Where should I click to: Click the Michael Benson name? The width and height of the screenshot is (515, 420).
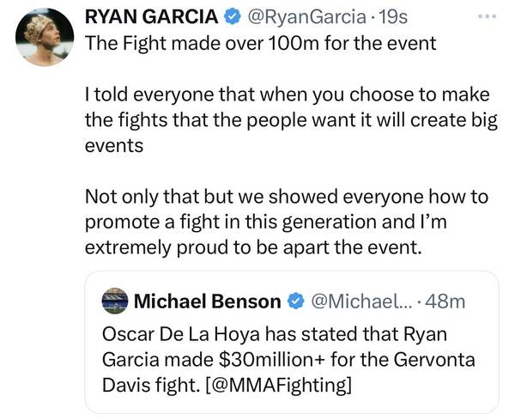[207, 301]
